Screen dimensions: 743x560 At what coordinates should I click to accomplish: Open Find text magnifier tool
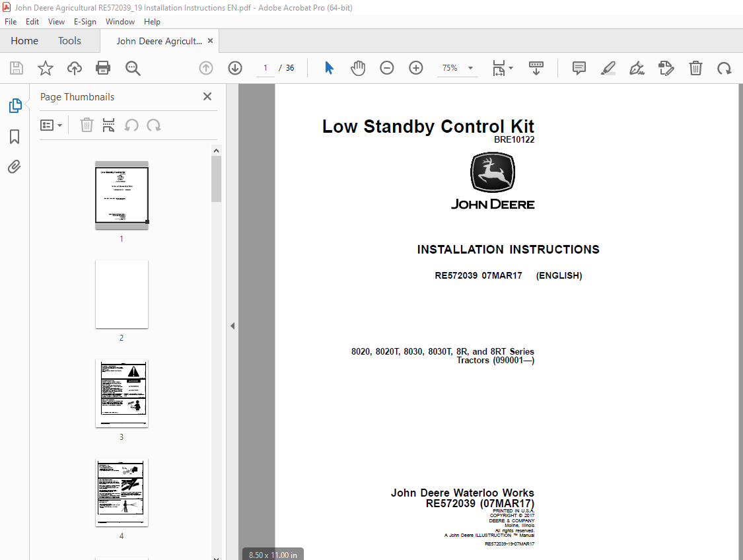133,68
